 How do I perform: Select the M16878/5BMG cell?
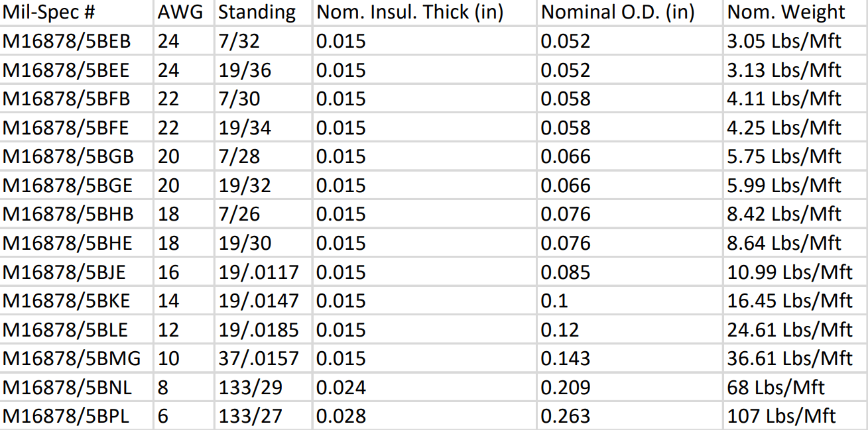[77, 358]
